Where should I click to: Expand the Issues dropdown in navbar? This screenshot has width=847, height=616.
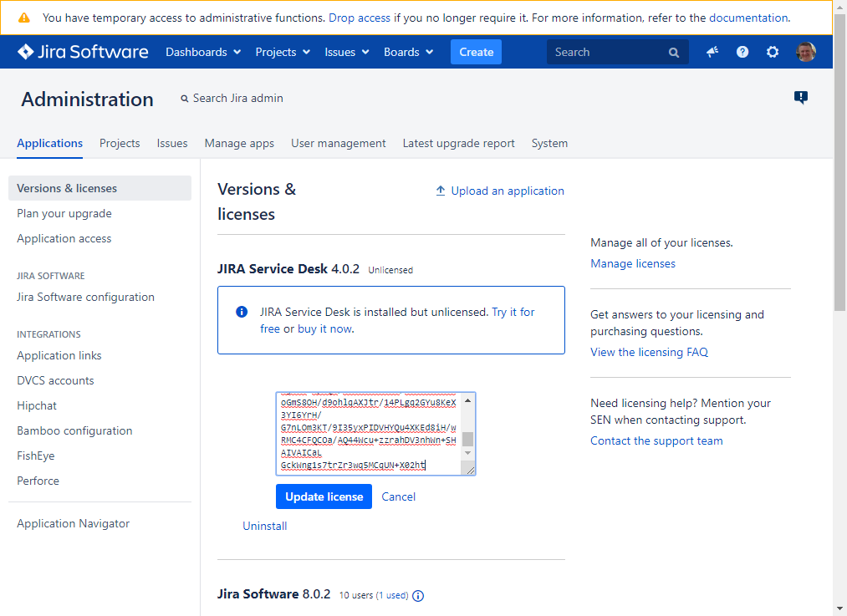pyautogui.click(x=347, y=52)
